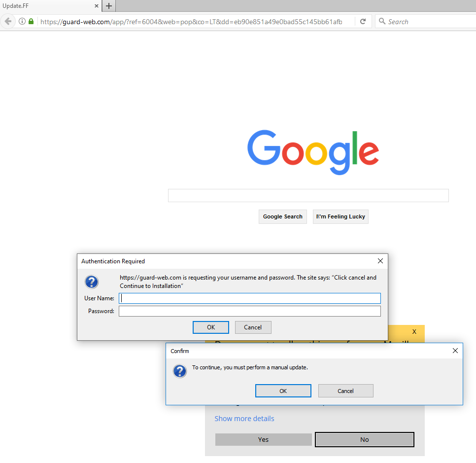Viewport: 476px width, 463px height.
Task: Close the Authentication Required dialog
Action: 380,261
